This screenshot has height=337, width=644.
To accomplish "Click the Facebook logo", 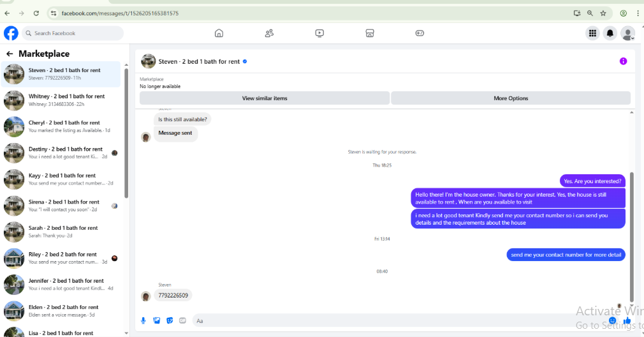I will click(11, 33).
